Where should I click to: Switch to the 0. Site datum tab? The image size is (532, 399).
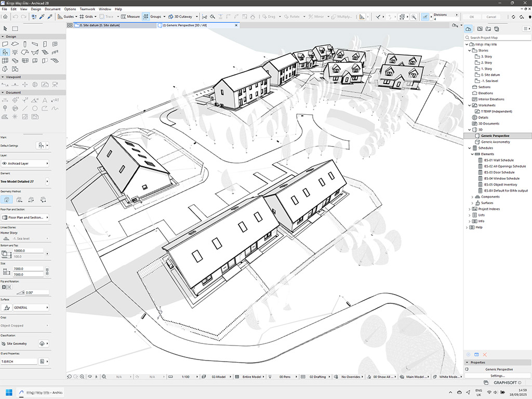point(99,25)
